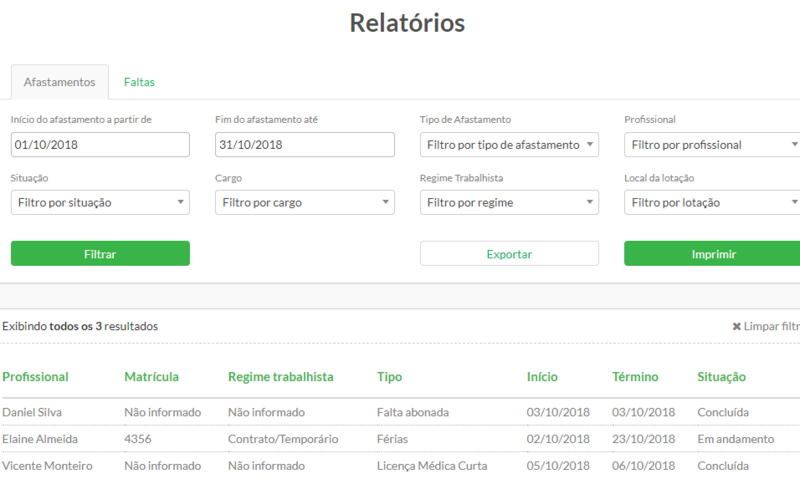Screen dimensions: 800x479
Task: Click the Limpar filtros X icon
Action: [x=737, y=326]
